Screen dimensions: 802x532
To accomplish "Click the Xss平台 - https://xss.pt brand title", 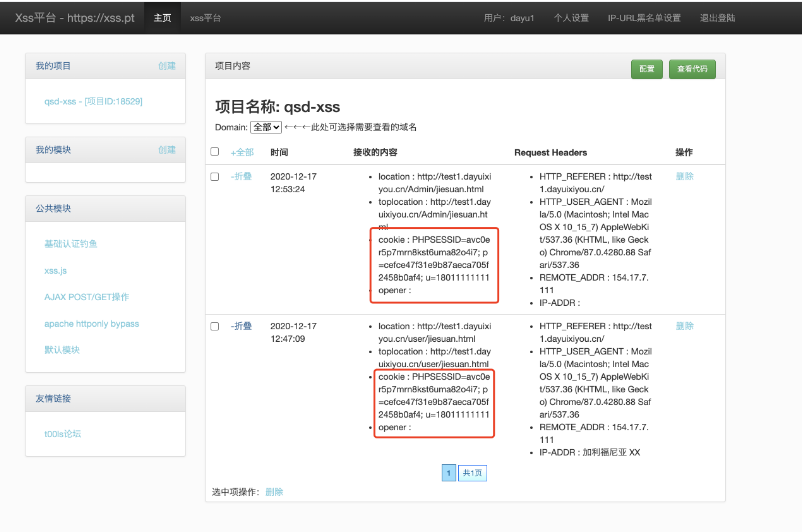I will (75, 18).
